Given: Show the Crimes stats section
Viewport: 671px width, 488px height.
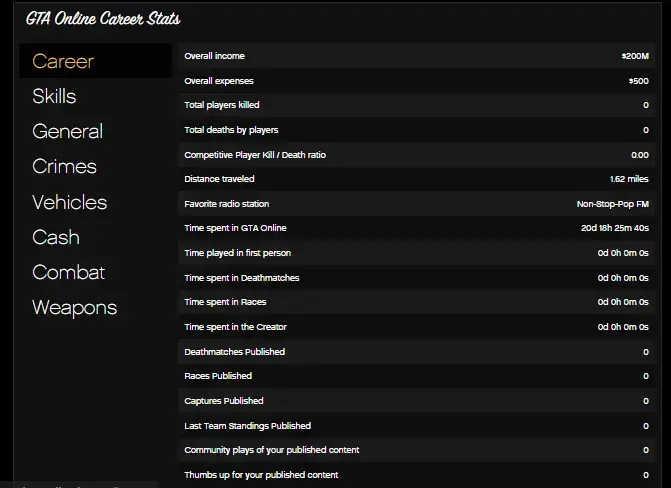Looking at the screenshot, I should (64, 166).
